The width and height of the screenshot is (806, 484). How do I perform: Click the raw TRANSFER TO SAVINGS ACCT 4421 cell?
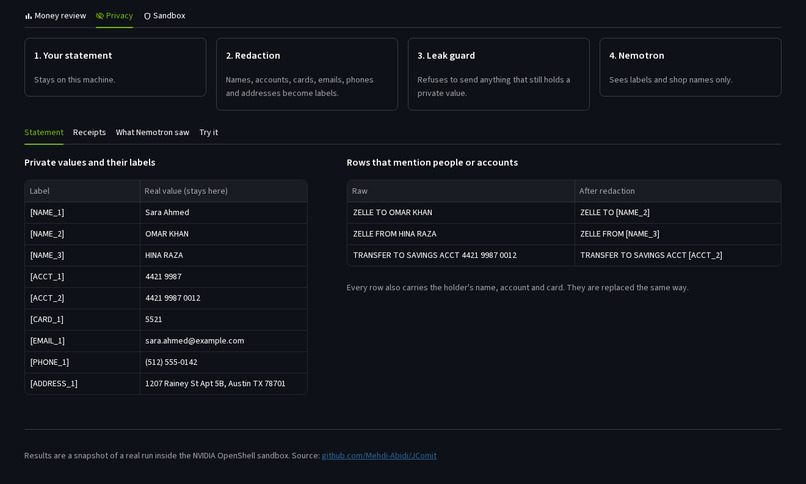coord(461,255)
